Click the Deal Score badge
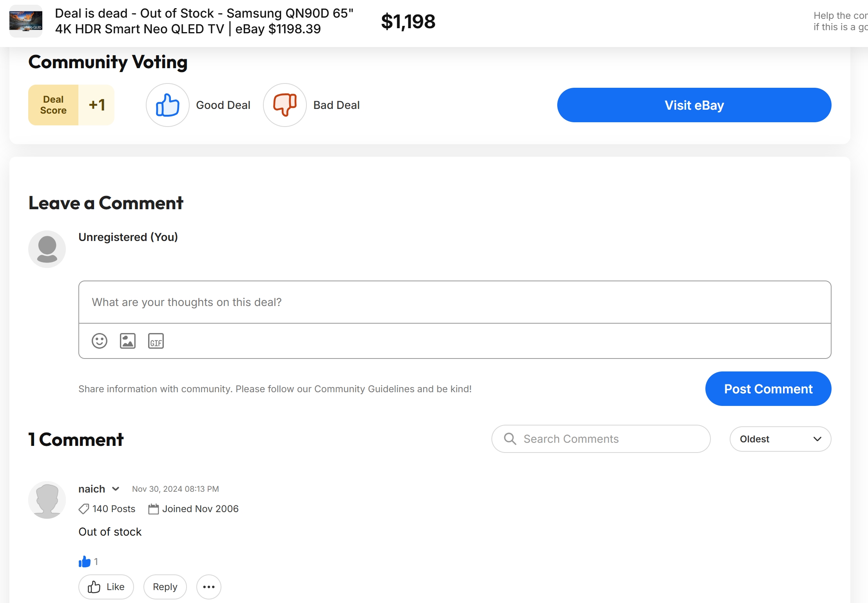868x603 pixels. tap(71, 105)
